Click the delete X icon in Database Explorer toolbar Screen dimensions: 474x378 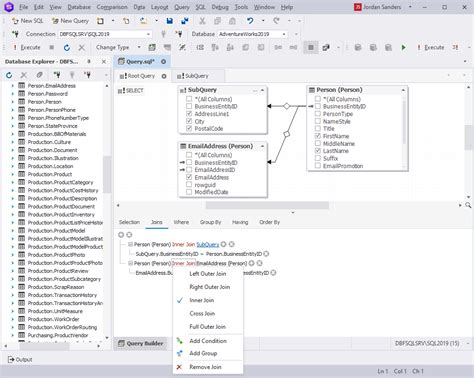click(24, 75)
